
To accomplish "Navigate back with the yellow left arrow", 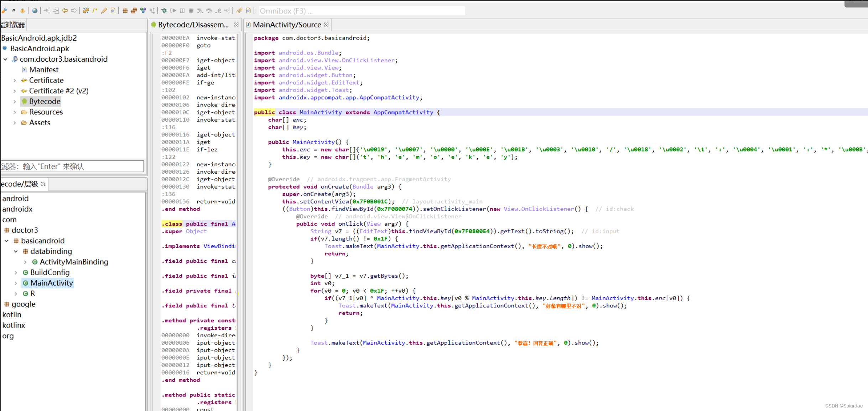I will click(65, 11).
